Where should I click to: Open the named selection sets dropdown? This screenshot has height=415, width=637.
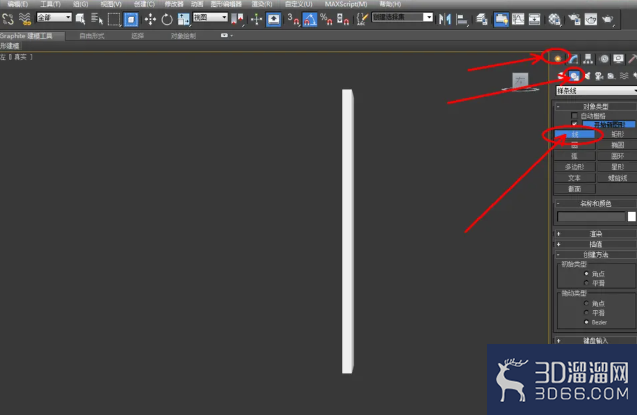coord(428,17)
